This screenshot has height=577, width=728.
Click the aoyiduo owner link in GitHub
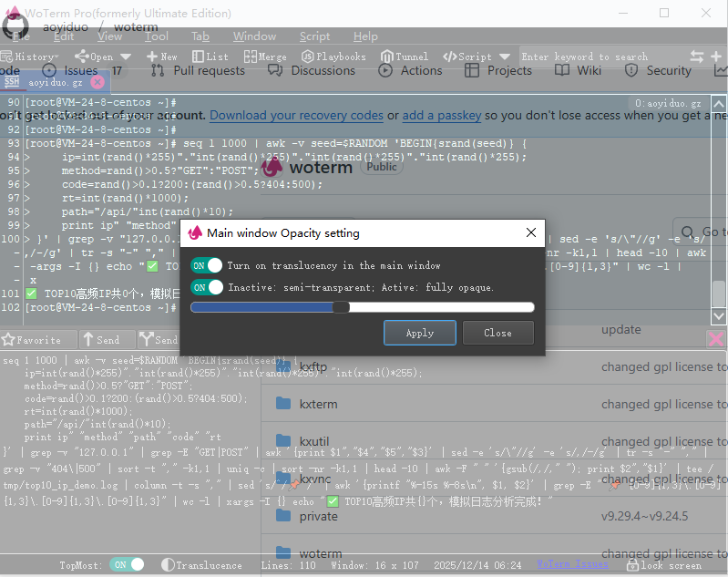[x=66, y=27]
